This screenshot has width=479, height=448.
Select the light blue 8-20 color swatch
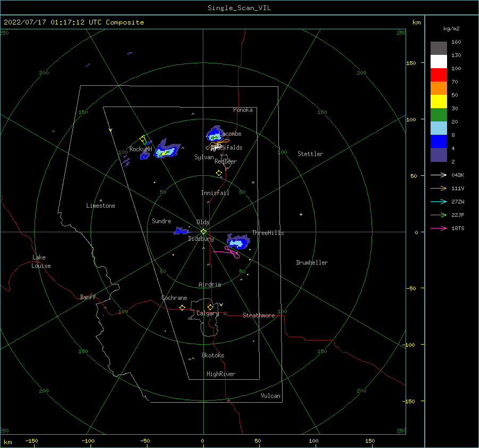(x=439, y=128)
